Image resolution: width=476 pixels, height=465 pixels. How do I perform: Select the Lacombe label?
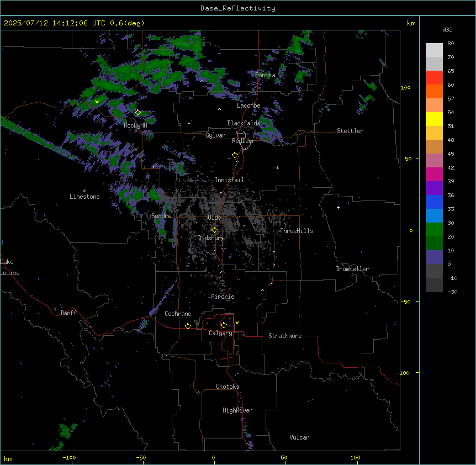pyautogui.click(x=248, y=105)
